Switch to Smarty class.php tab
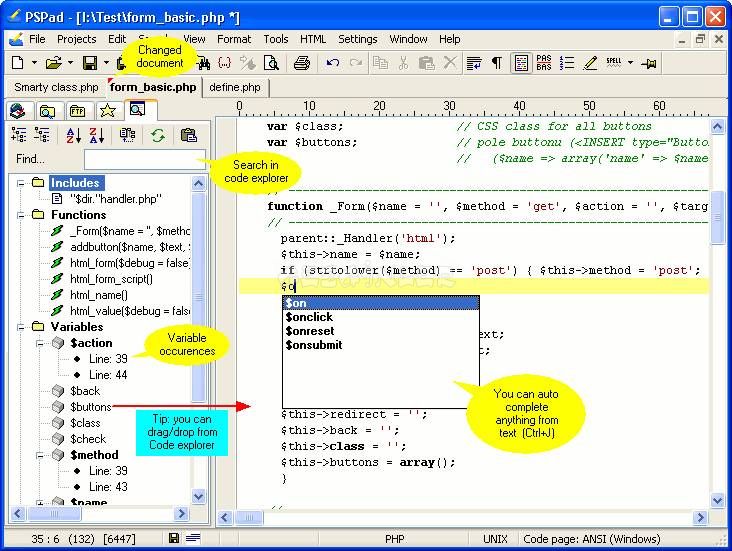This screenshot has width=732, height=551. 56,87
